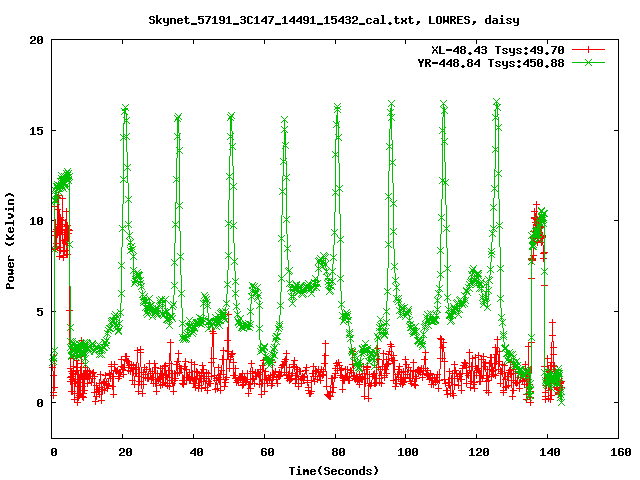The image size is (640, 480).
Task: Click the x-axis tick label 160
Action: [x=620, y=452]
